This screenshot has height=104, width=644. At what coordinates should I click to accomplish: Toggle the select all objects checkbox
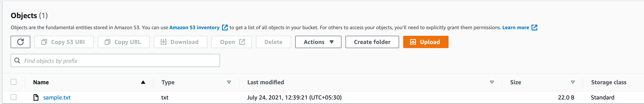(x=13, y=82)
